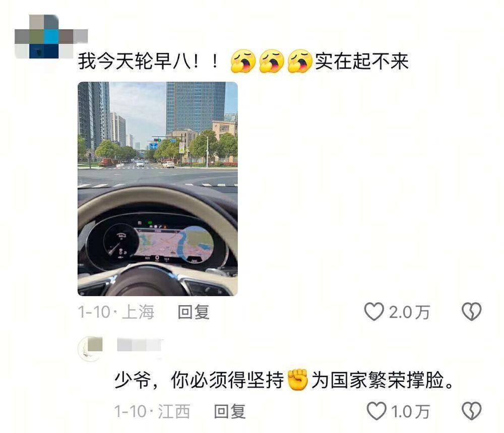The width and height of the screenshot is (504, 433).
Task: Open the car dashboard photo in comment
Action: (x=157, y=189)
